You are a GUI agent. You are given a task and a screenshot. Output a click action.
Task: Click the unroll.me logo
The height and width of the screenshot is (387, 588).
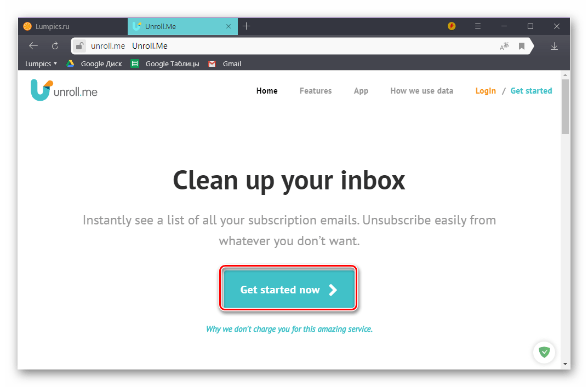(x=64, y=90)
